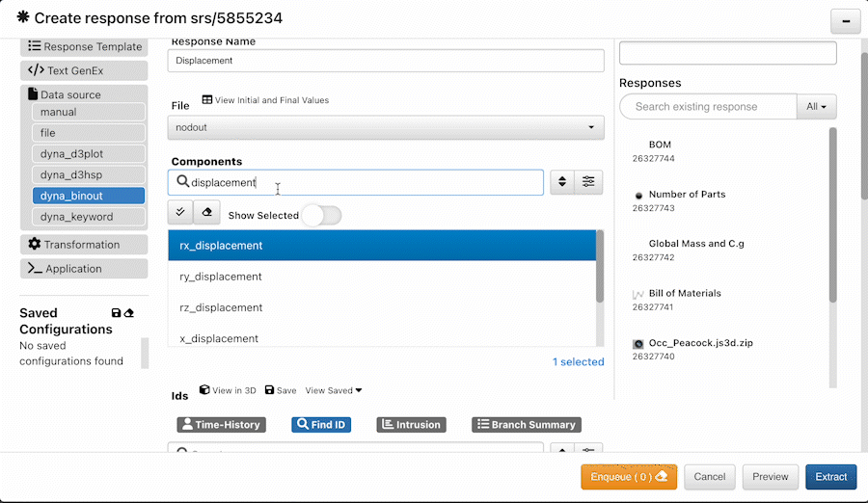868x503 pixels.
Task: Click the empty text box above Responses
Action: coord(728,53)
